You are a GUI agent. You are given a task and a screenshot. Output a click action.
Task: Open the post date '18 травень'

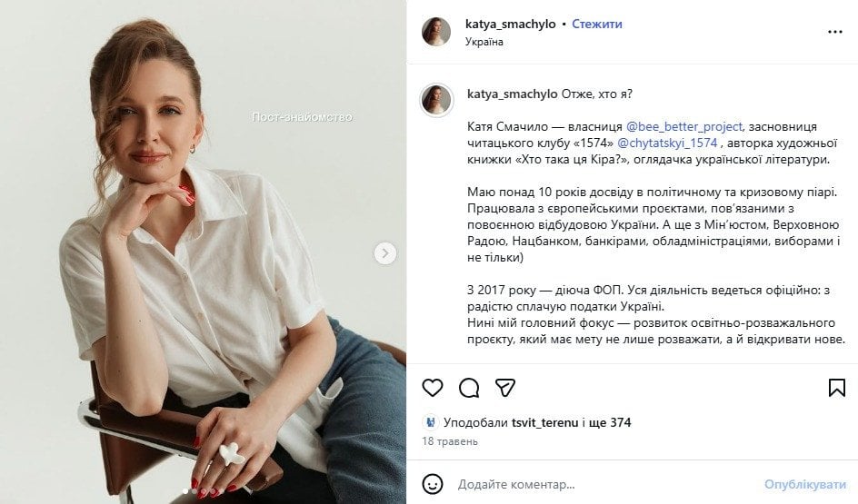click(450, 441)
